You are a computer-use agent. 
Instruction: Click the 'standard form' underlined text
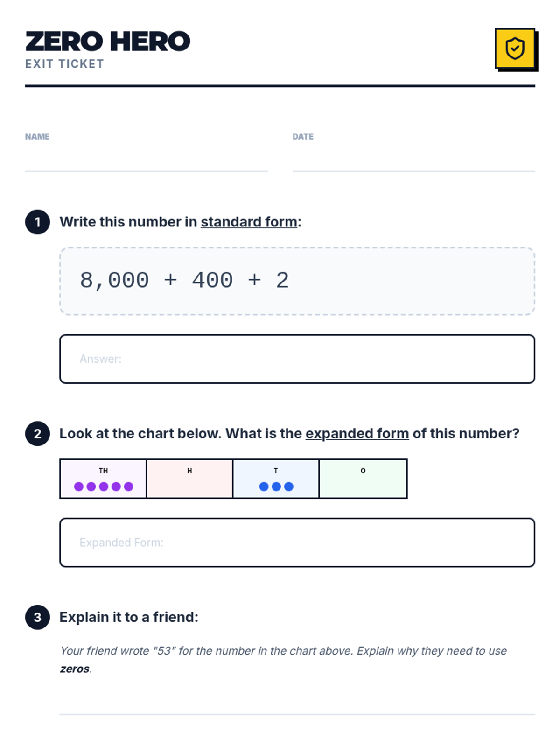pyautogui.click(x=249, y=222)
